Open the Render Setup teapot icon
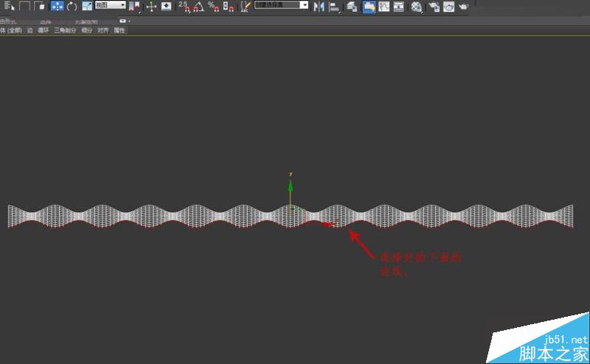The image size is (590, 364). click(x=434, y=7)
